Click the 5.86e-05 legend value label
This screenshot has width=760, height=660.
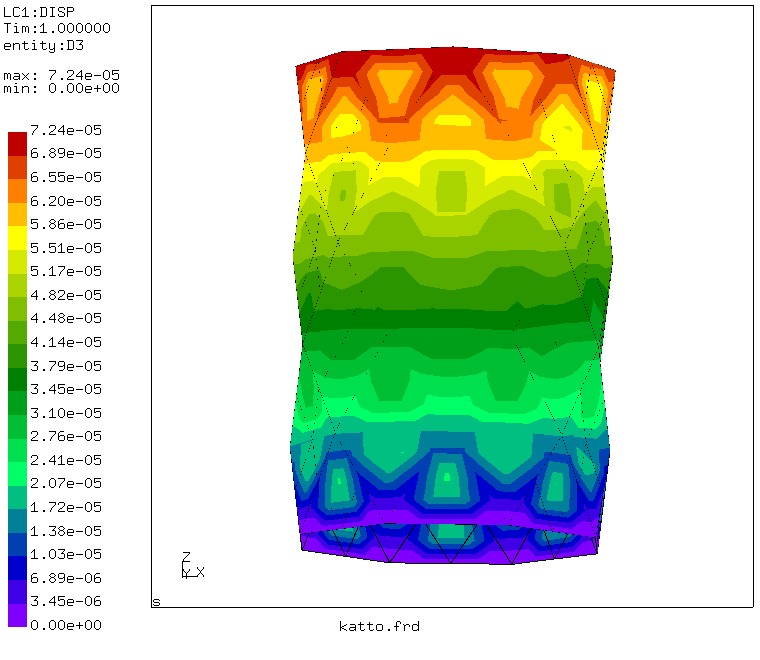click(x=66, y=224)
